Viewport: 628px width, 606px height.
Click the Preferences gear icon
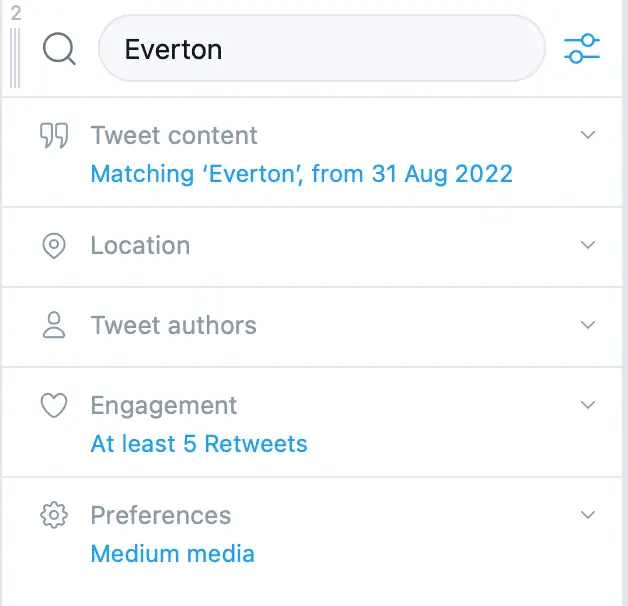(x=54, y=515)
